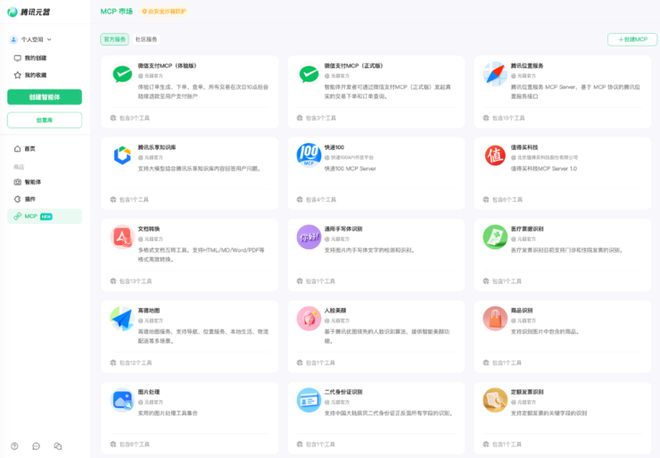Click the 快递100 blue logo icon
Screen dimensions: 660x458
309,154
